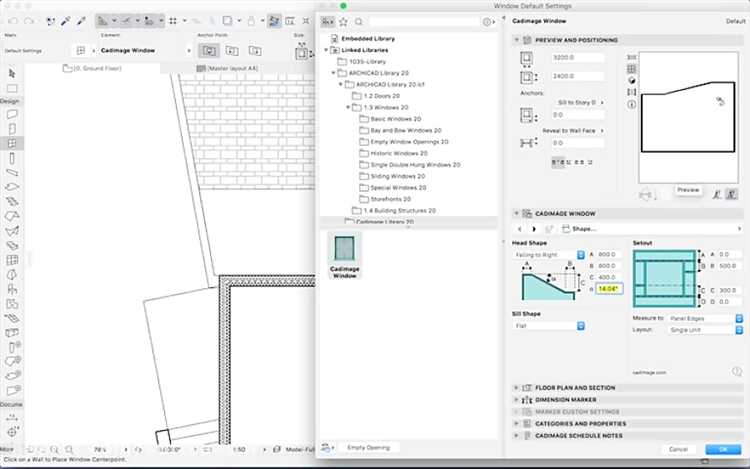Click the OK button
The height and width of the screenshot is (469, 750).
[723, 449]
